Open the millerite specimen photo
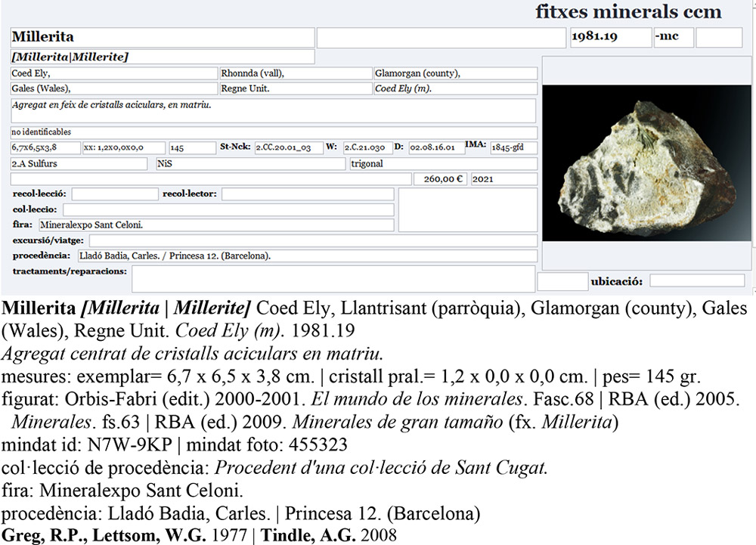The height and width of the screenshot is (545, 756). [646, 163]
